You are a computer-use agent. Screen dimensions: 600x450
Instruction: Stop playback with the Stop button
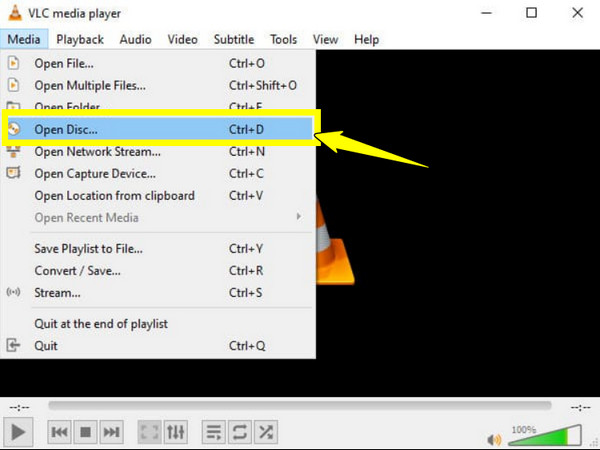(85, 432)
